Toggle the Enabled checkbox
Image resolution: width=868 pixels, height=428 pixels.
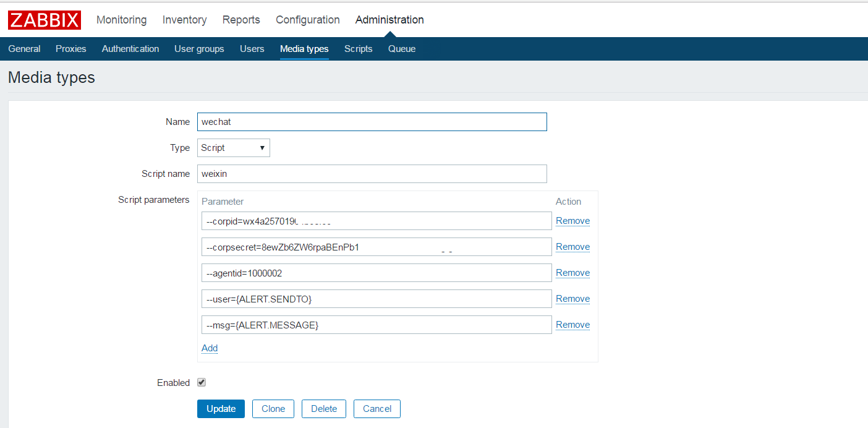pos(202,383)
